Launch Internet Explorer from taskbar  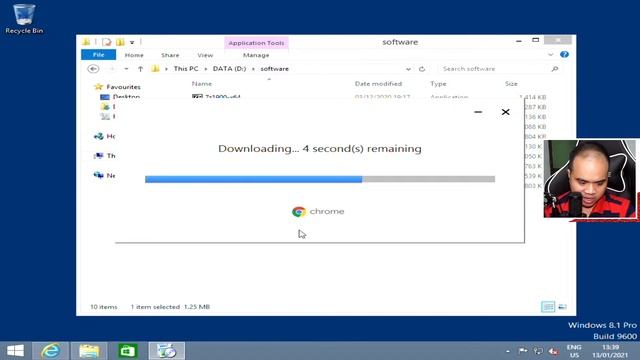click(51, 351)
